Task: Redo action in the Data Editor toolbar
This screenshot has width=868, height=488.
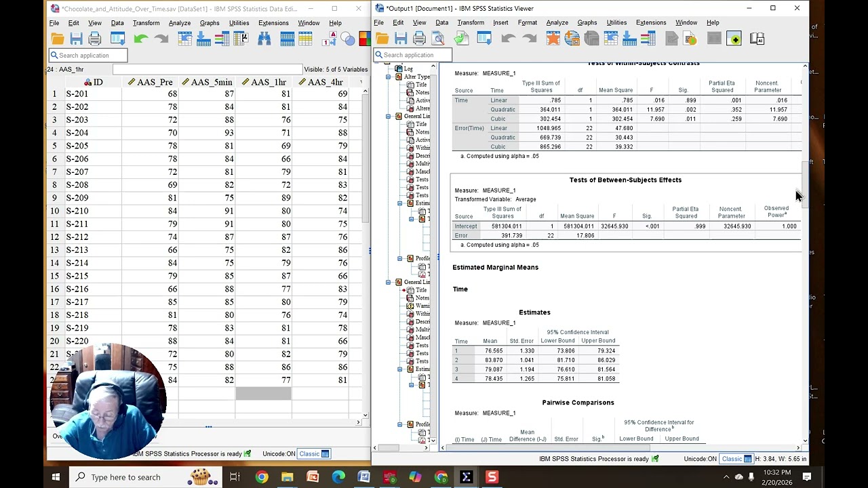Action: point(161,39)
